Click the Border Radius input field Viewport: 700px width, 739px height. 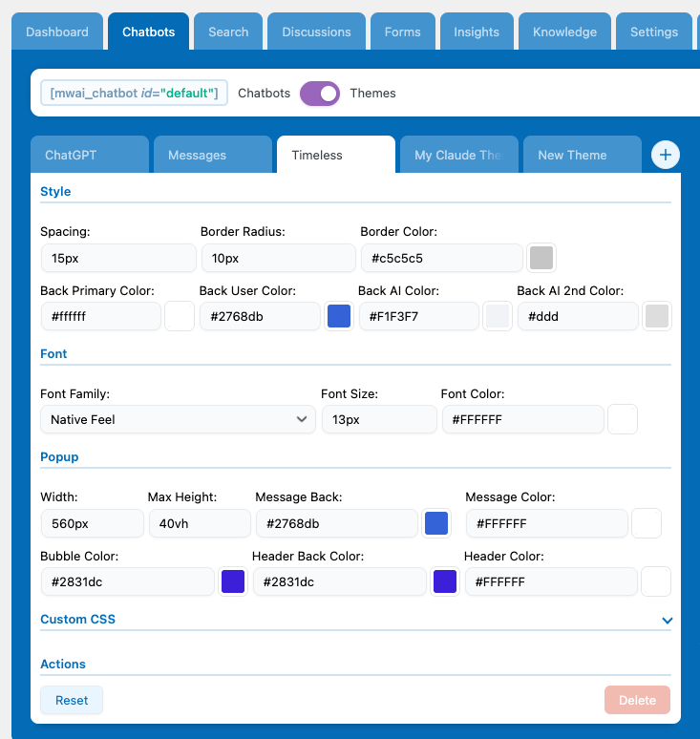pyautogui.click(x=279, y=259)
